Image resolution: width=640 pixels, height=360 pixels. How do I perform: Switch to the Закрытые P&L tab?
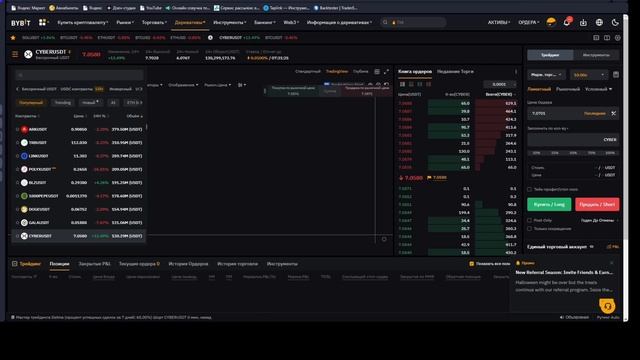point(94,264)
